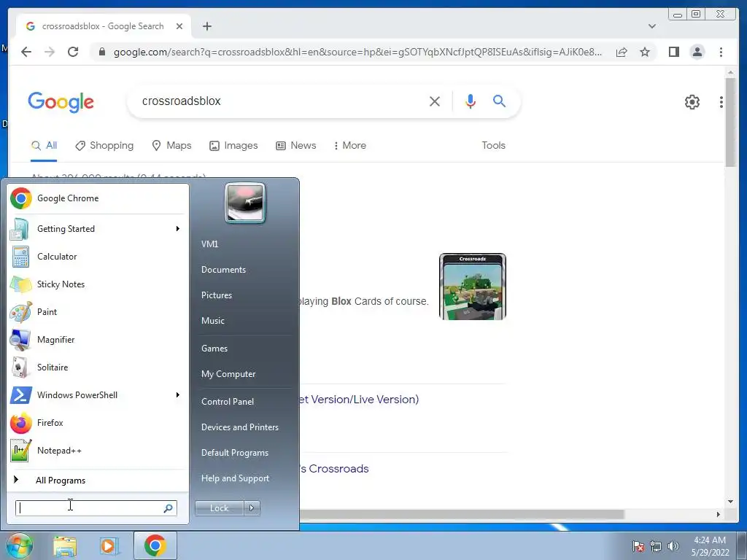Click volume speaker icon in tray

tap(673, 546)
